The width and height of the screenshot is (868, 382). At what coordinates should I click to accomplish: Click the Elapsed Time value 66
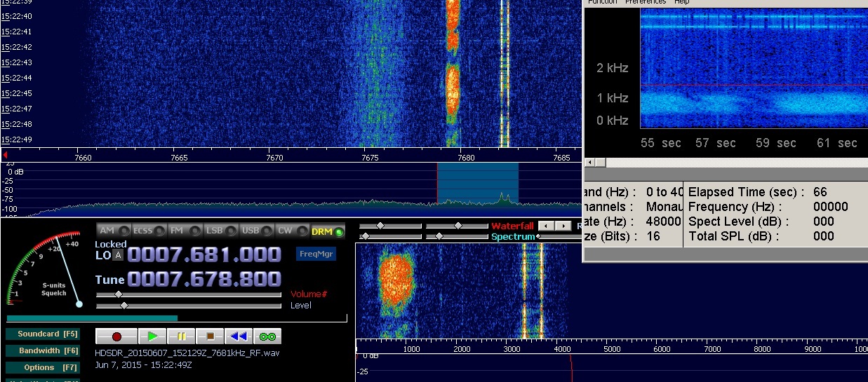pos(820,192)
